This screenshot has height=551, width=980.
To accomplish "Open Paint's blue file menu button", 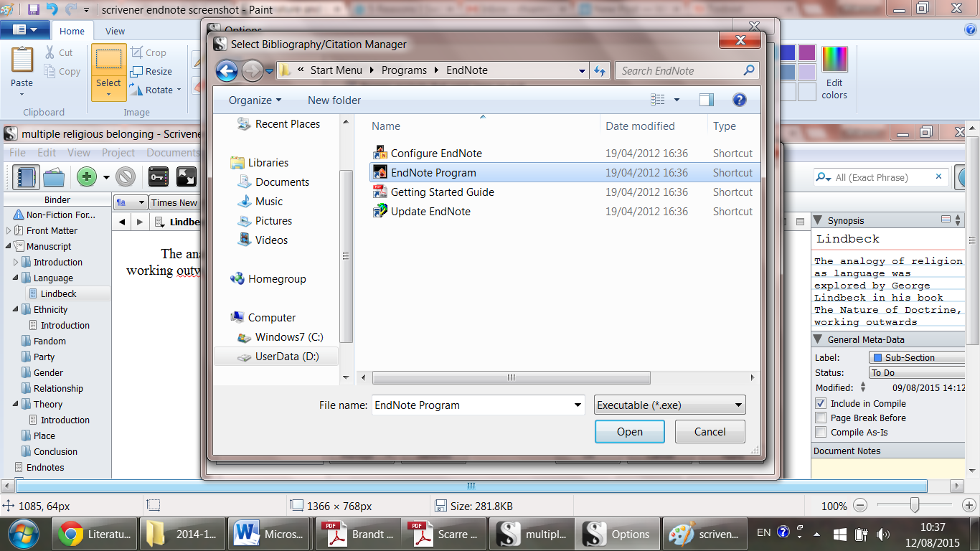I will [x=25, y=30].
